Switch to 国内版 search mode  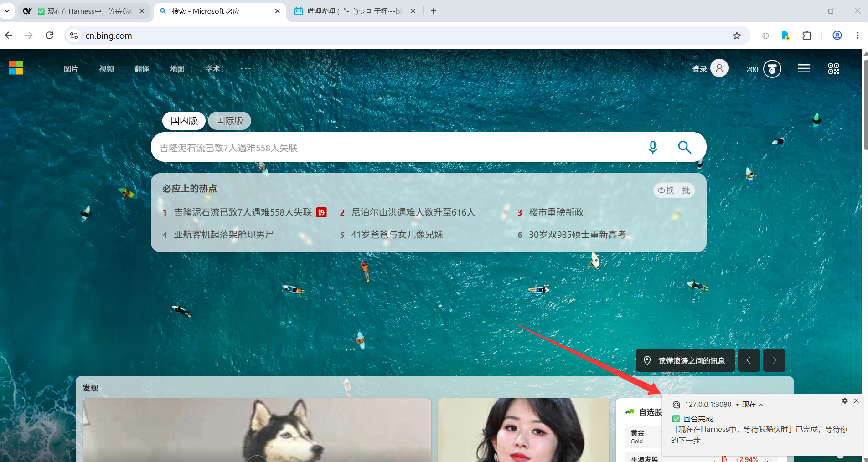pos(184,121)
